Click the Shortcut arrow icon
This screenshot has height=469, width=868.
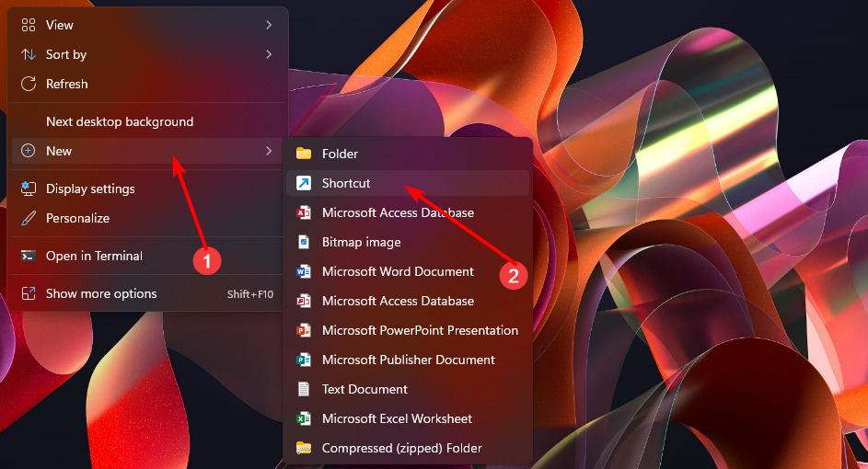(304, 183)
